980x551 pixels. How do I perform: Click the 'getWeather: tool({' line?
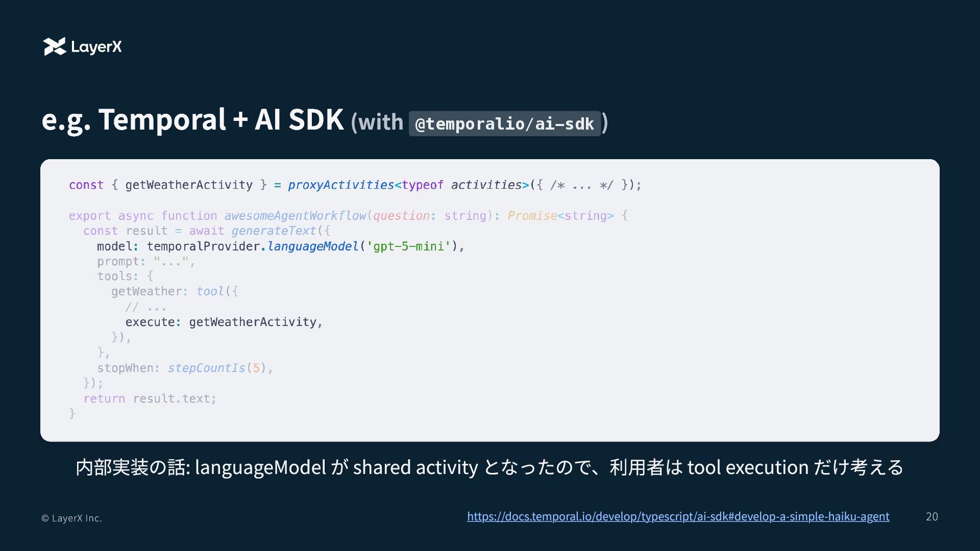click(175, 291)
